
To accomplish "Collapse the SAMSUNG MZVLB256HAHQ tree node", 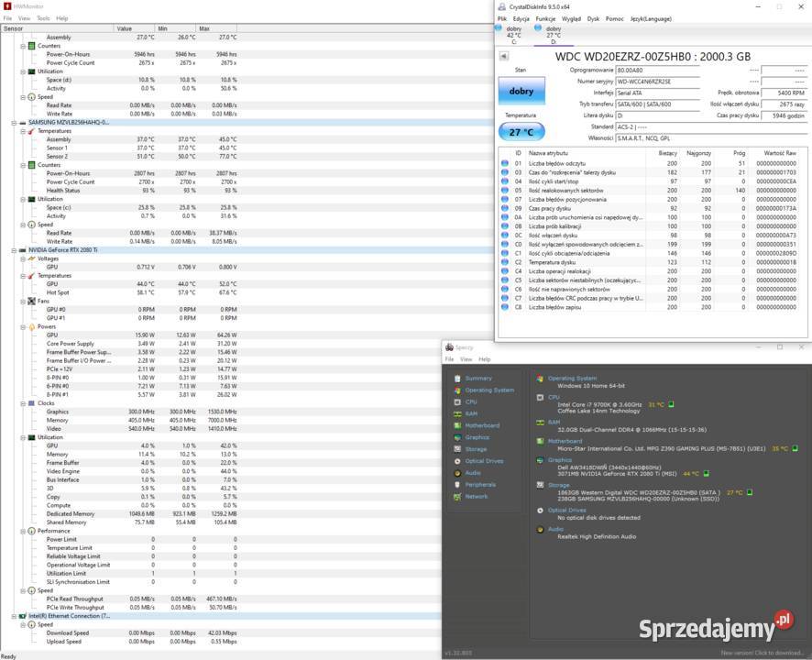I will click(14, 123).
